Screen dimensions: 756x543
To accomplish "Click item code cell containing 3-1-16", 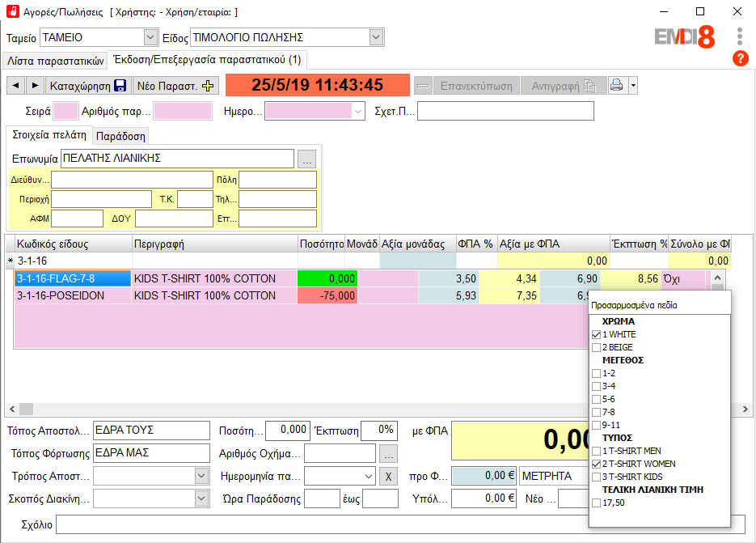I will (x=74, y=261).
